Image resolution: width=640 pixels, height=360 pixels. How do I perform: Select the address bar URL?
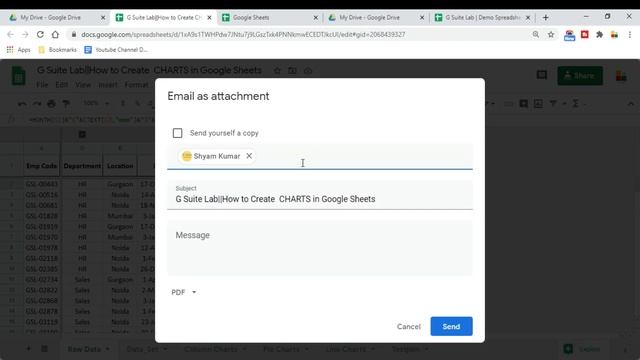click(x=243, y=35)
